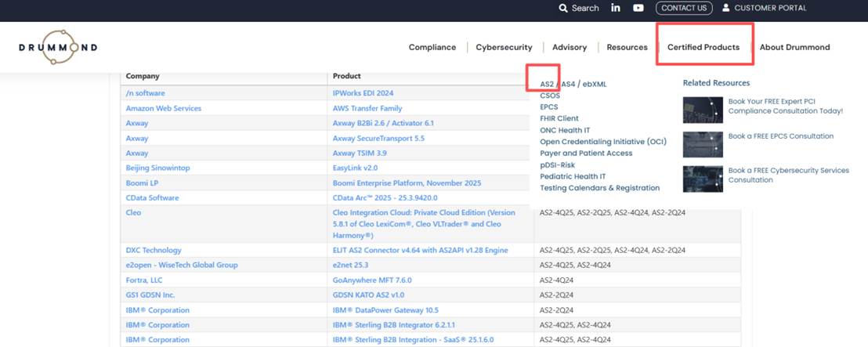Click the Certified Products menu item
Screen dimensions: 868x347
coord(703,47)
